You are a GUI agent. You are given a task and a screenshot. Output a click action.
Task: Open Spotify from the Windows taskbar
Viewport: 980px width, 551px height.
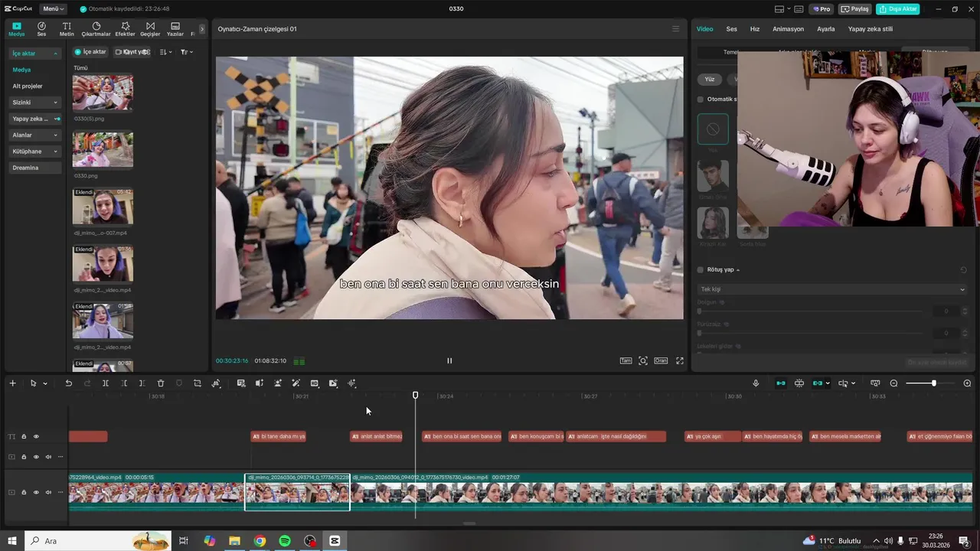coord(285,541)
